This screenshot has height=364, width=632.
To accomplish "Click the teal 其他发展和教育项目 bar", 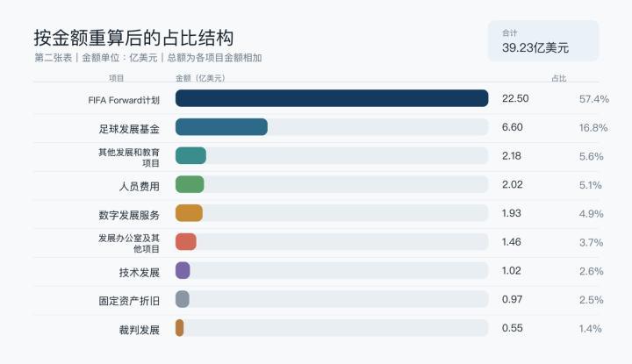I will 190,155.
